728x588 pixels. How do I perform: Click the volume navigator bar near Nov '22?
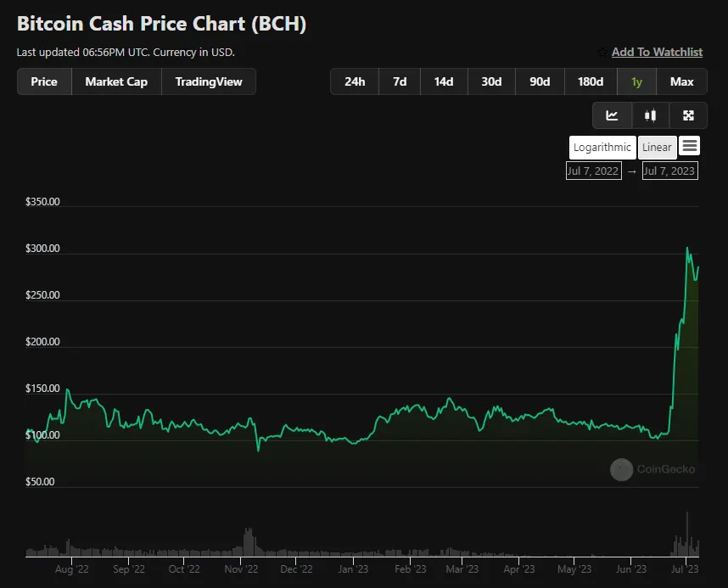tap(249, 542)
